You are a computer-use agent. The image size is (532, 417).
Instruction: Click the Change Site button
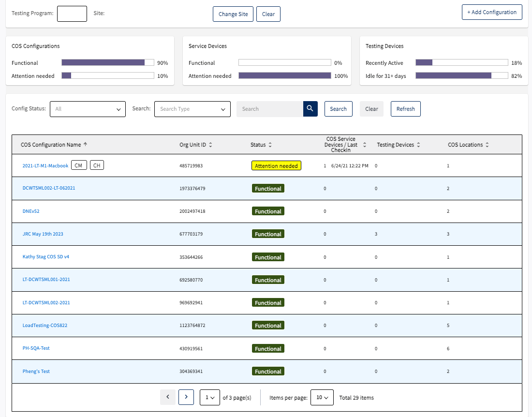click(x=233, y=14)
